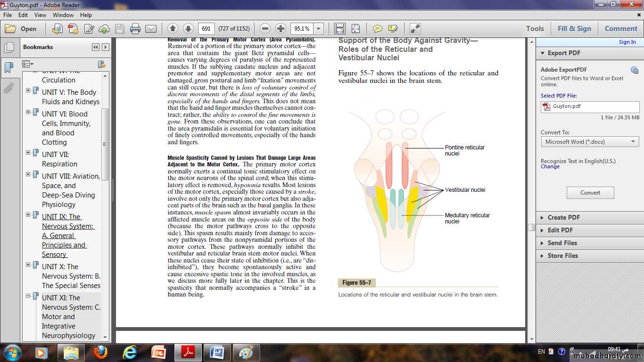Click the Print file icon
Screen dimensions: 644x362
(135, 29)
